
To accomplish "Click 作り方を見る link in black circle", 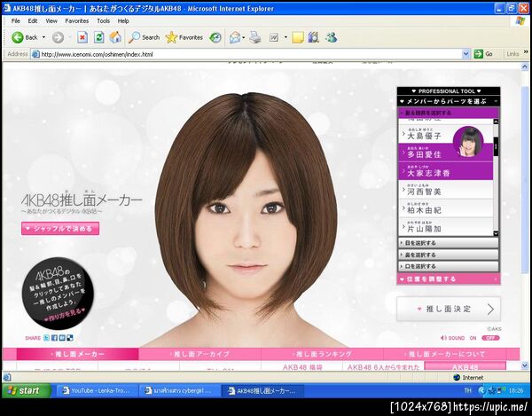I will point(65,313).
